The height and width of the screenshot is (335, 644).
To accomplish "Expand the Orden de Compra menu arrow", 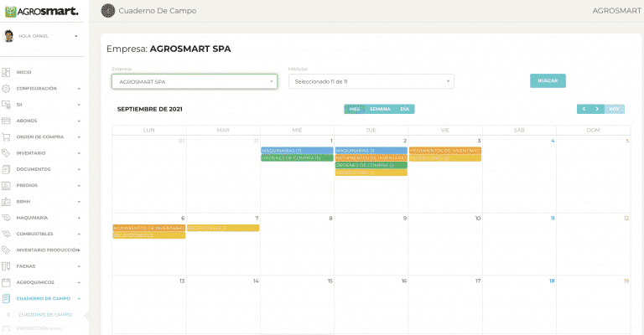I will pos(79,137).
